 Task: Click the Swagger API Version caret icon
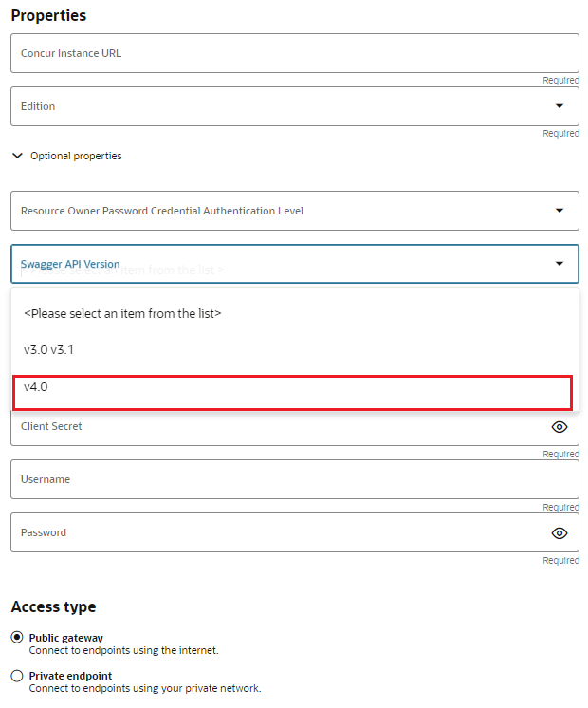(x=560, y=264)
